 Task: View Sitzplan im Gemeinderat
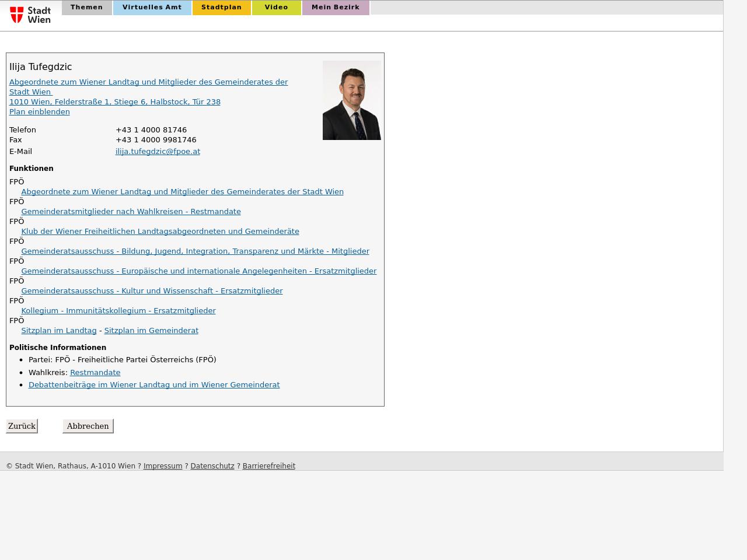(151, 330)
